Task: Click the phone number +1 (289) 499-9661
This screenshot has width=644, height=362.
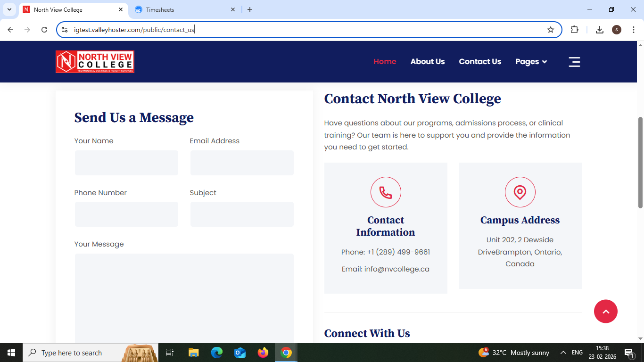Action: tap(398, 252)
